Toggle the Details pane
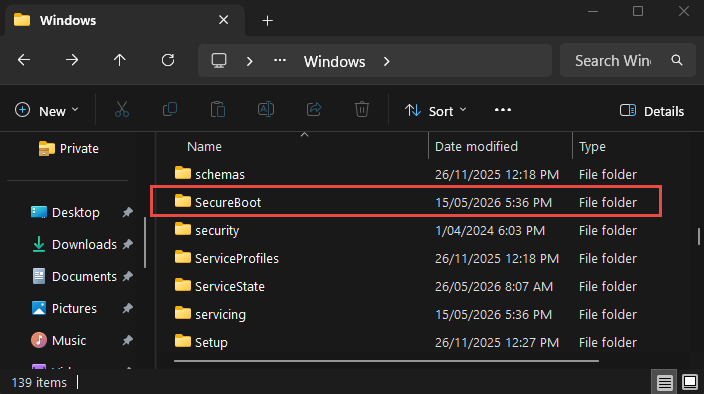This screenshot has height=394, width=704. click(652, 111)
